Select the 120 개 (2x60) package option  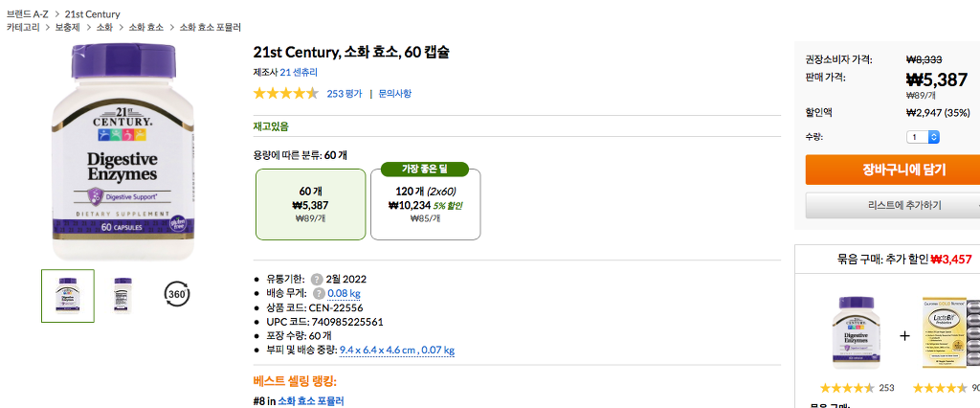(x=425, y=204)
